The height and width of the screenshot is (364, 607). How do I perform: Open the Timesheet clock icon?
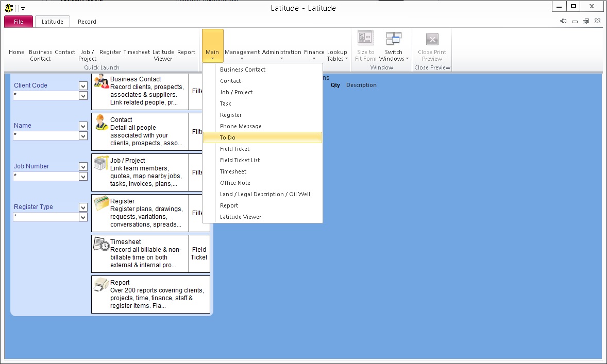[x=102, y=245]
